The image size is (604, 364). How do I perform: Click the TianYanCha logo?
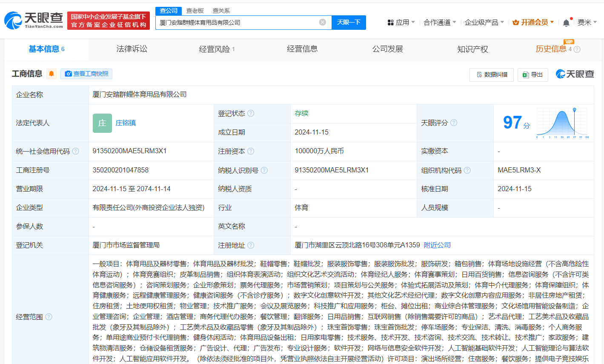coord(33,20)
